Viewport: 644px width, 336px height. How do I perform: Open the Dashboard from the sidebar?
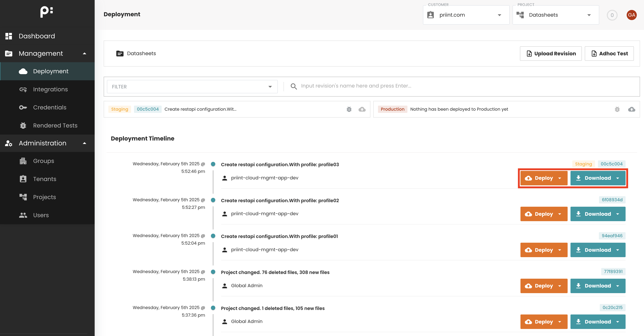point(37,36)
